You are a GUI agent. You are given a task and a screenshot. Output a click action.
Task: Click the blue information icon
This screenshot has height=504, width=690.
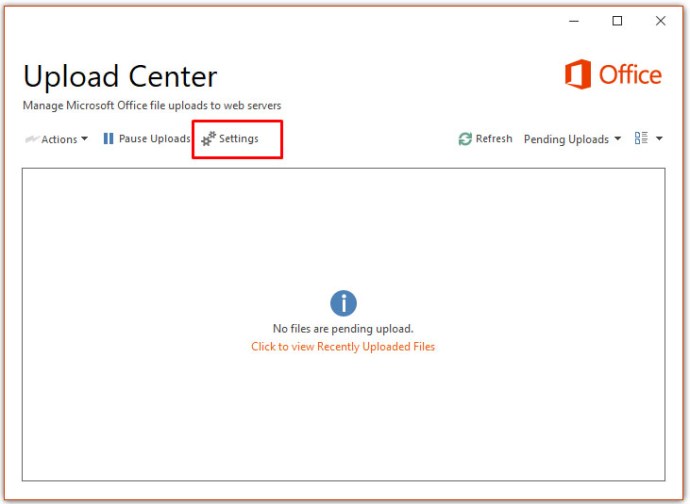[x=343, y=303]
